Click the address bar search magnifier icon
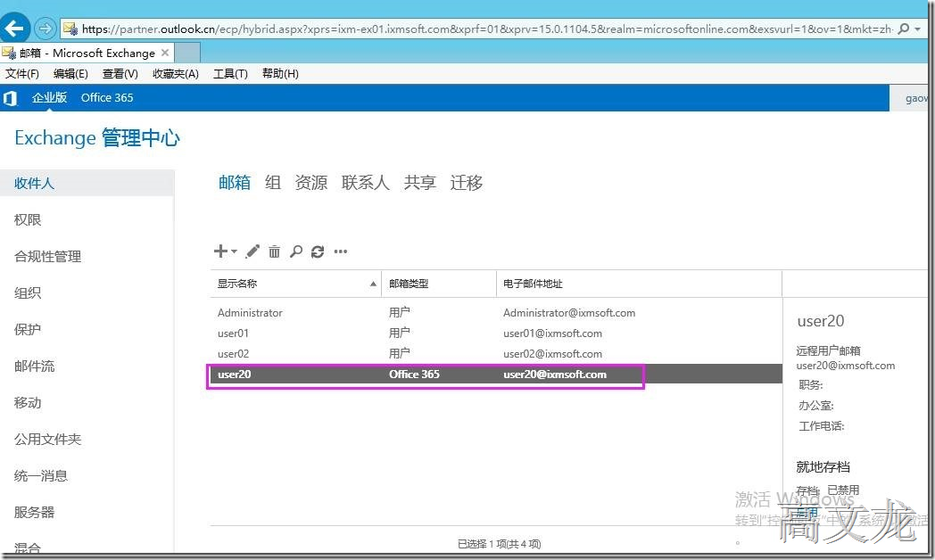The width and height of the screenshot is (935, 560). pyautogui.click(x=904, y=29)
